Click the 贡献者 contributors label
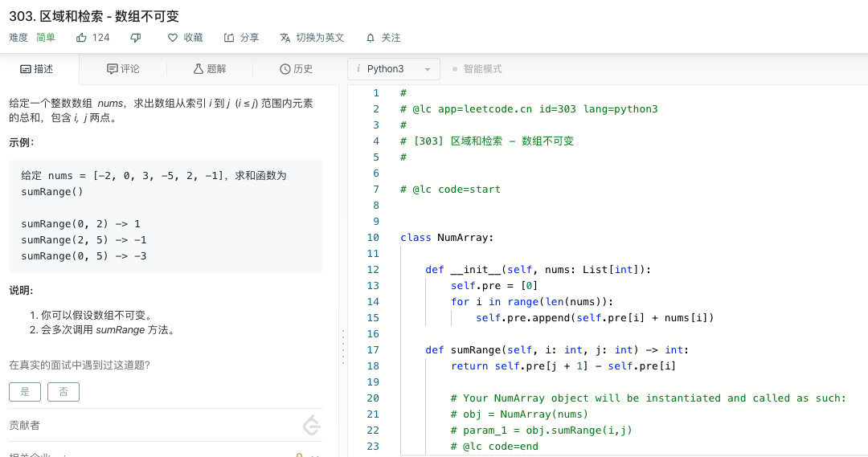 pos(24,425)
